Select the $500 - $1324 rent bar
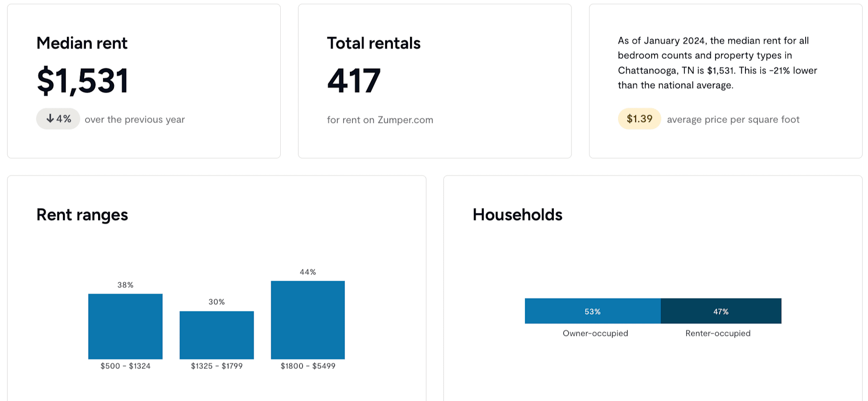 coord(125,326)
